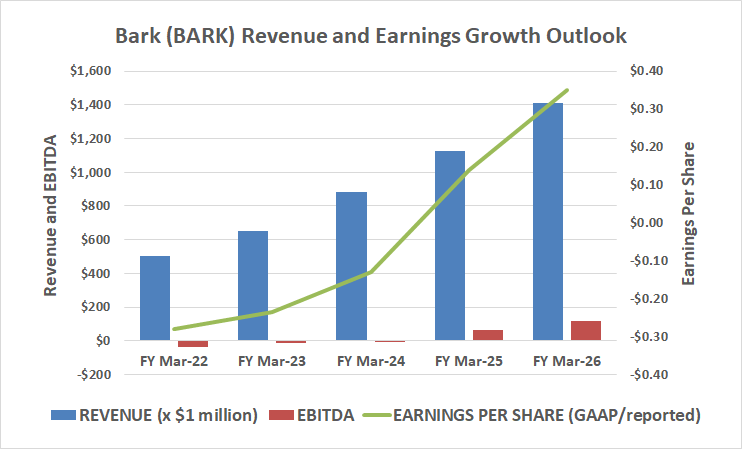Click the green EPS line's top end at FY Mar-26
742x449 pixels.
pyautogui.click(x=567, y=90)
